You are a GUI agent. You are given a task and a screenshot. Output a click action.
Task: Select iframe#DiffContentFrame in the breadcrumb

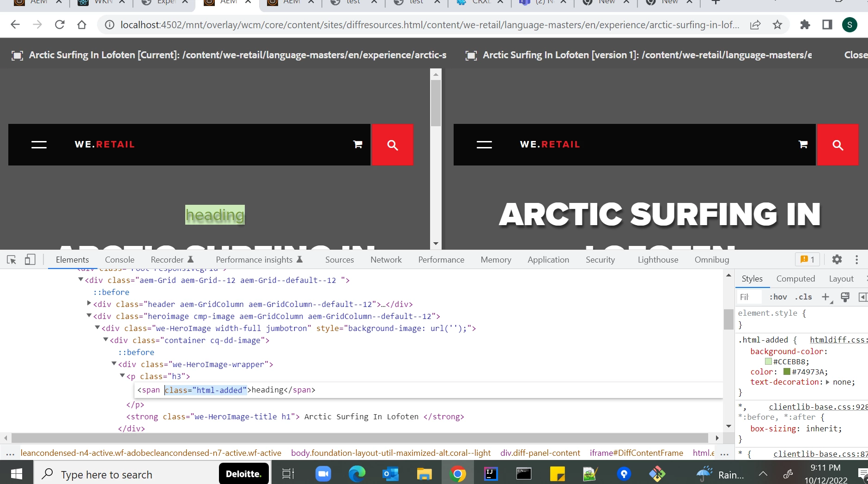pos(636,453)
